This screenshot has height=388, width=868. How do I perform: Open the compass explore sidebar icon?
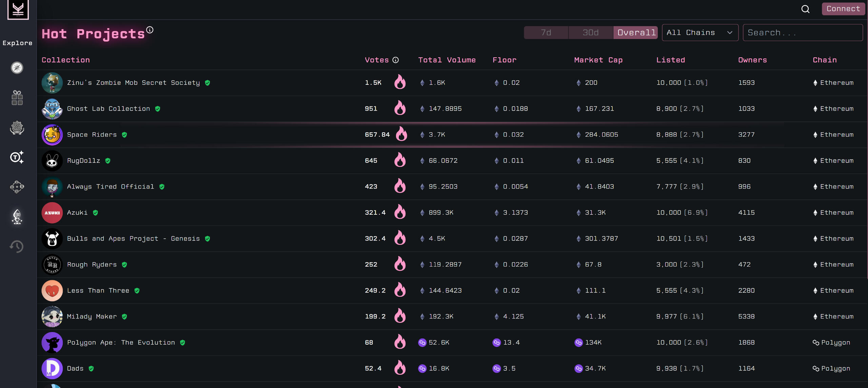pos(17,68)
